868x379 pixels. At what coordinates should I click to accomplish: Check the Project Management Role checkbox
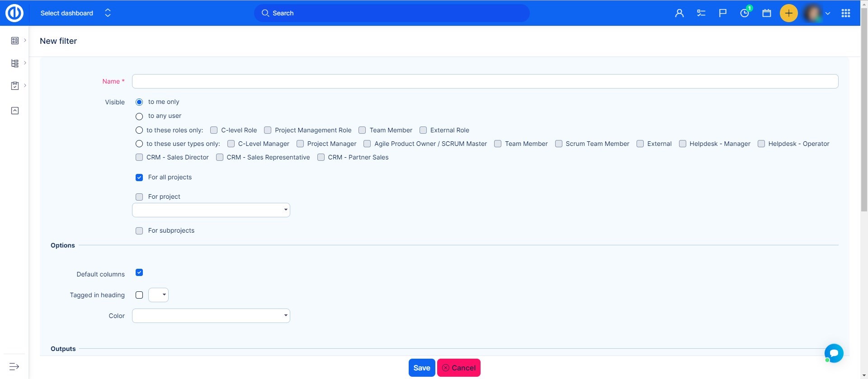click(268, 130)
